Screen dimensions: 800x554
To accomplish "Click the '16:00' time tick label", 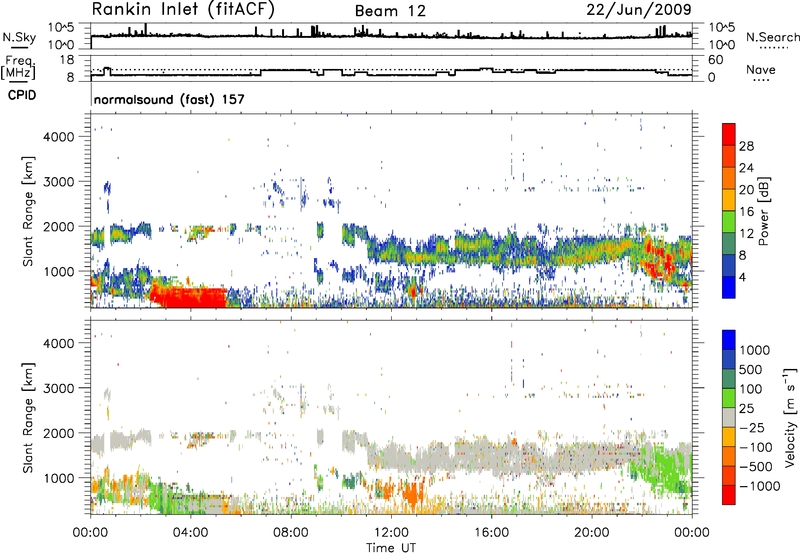I will pyautogui.click(x=491, y=533).
